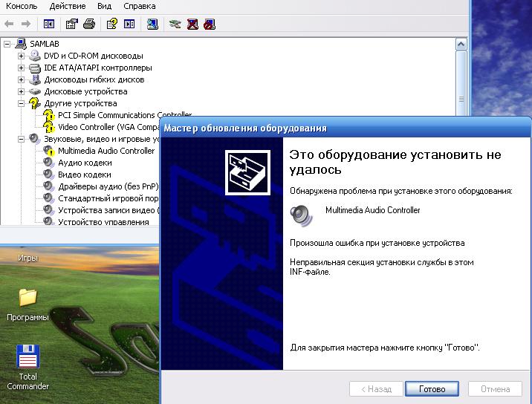Open the Справка menu
Image resolution: width=532 pixels, height=404 pixels.
point(140,6)
